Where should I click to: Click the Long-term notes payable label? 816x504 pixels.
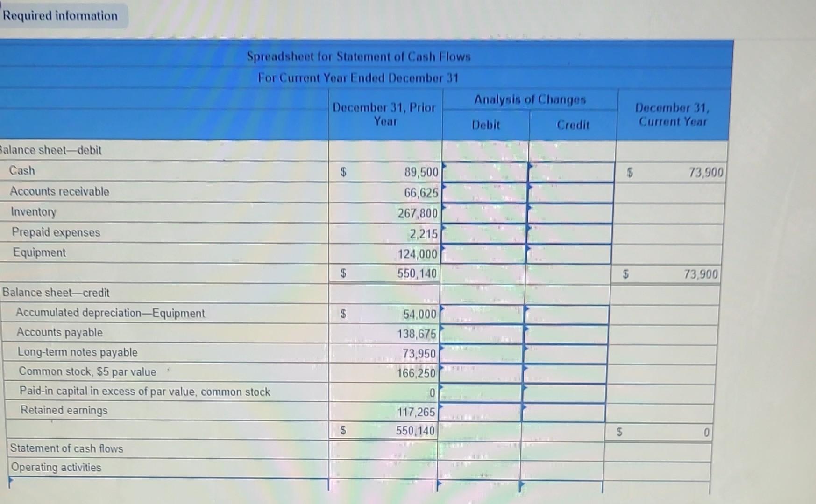78,352
